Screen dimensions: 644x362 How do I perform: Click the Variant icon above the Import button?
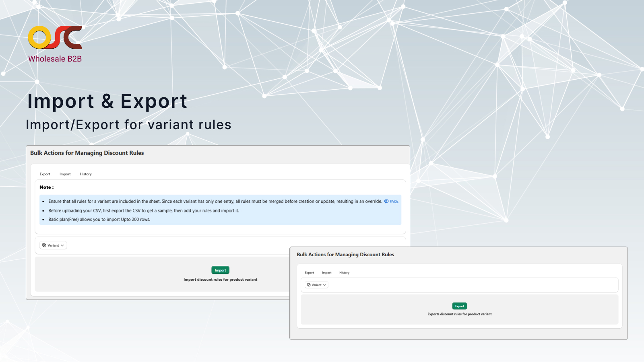tap(44, 245)
